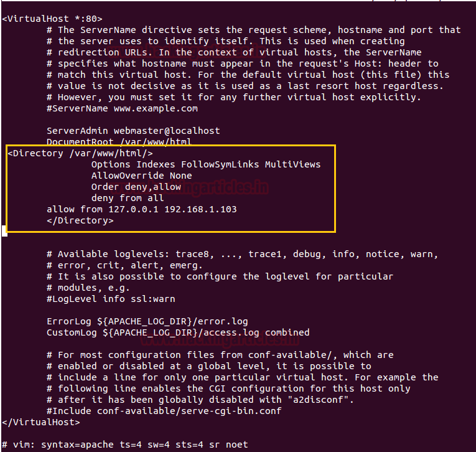
Task: Click the commented LogLevel info ssl:warn line
Action: tap(111, 299)
